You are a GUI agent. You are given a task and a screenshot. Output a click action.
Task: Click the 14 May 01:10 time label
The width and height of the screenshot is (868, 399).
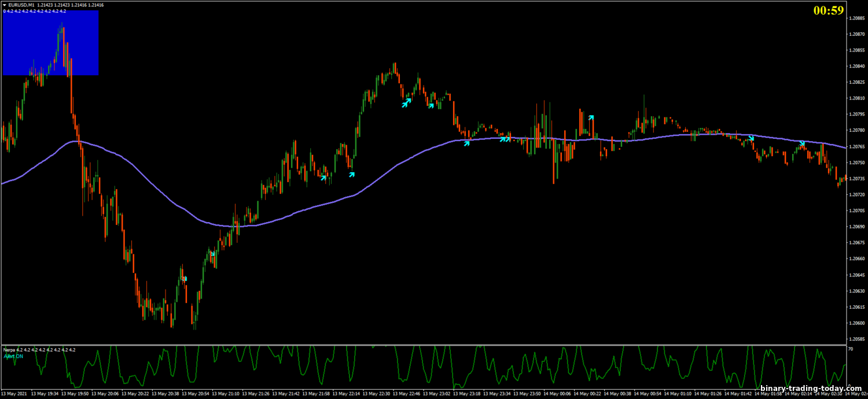click(678, 394)
